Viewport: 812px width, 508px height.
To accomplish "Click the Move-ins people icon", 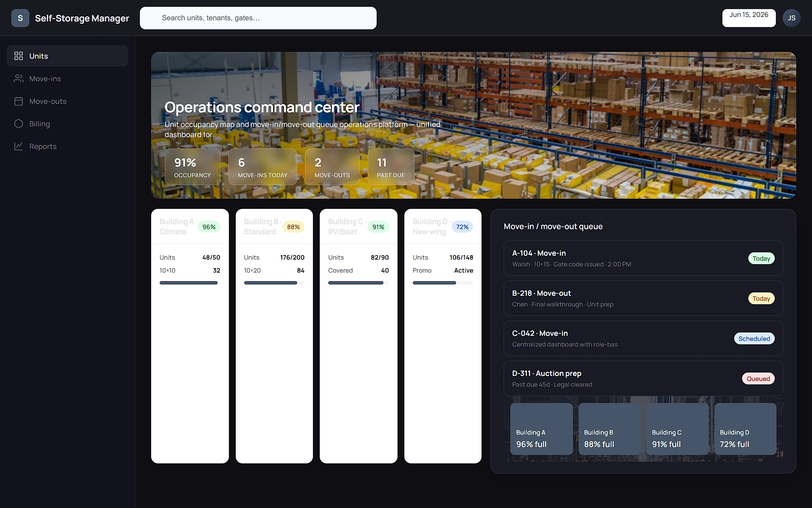I will pos(18,78).
